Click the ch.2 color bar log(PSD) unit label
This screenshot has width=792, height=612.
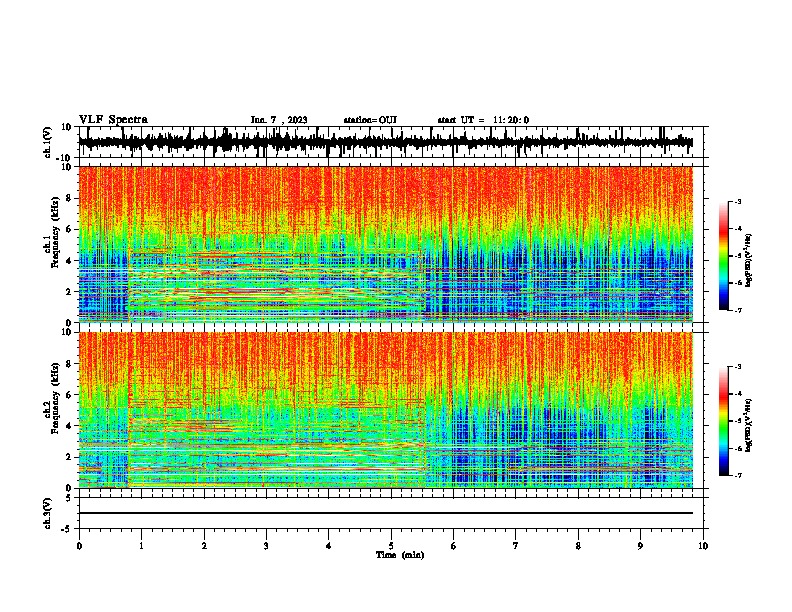pyautogui.click(x=750, y=425)
